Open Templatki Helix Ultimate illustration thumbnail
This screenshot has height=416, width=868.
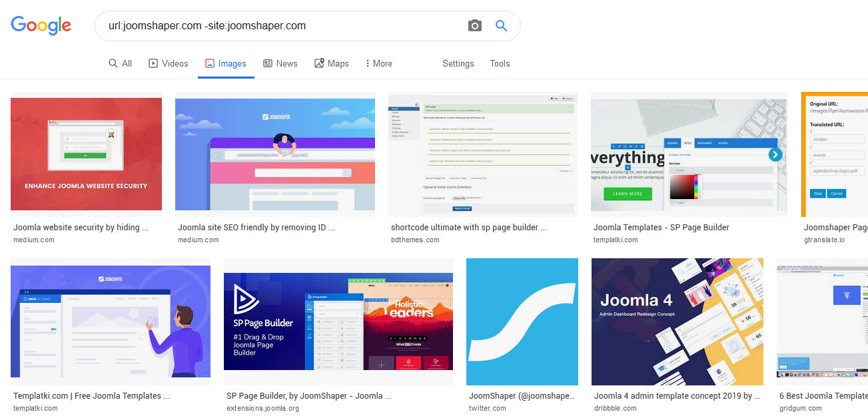111,321
